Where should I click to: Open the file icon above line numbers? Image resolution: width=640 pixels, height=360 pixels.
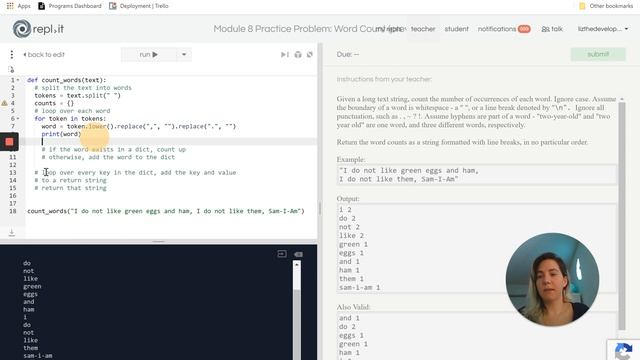point(11,69)
